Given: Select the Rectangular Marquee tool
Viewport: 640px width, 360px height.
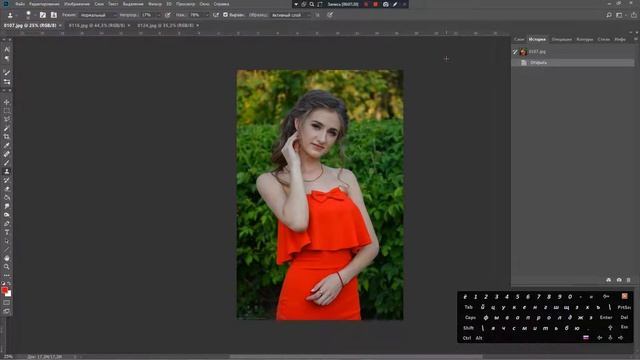Looking at the screenshot, I should [7, 111].
